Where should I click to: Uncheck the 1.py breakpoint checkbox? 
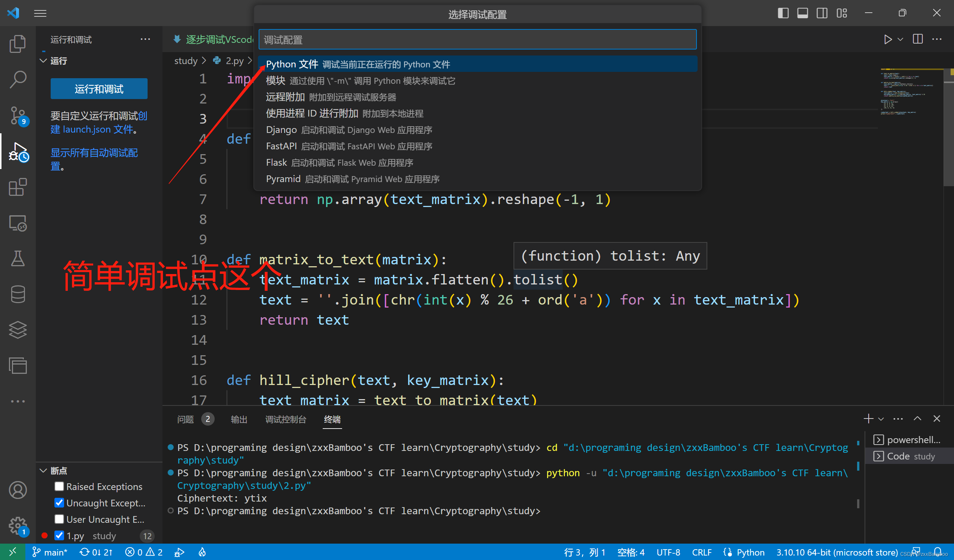[59, 535]
